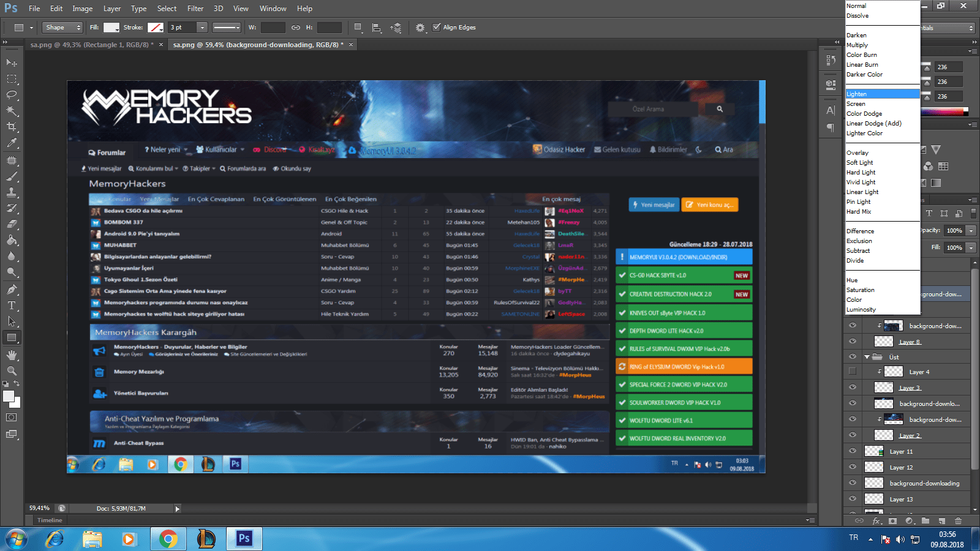Click the delete layer trash icon
This screenshot has height=551, width=980.
tap(959, 521)
